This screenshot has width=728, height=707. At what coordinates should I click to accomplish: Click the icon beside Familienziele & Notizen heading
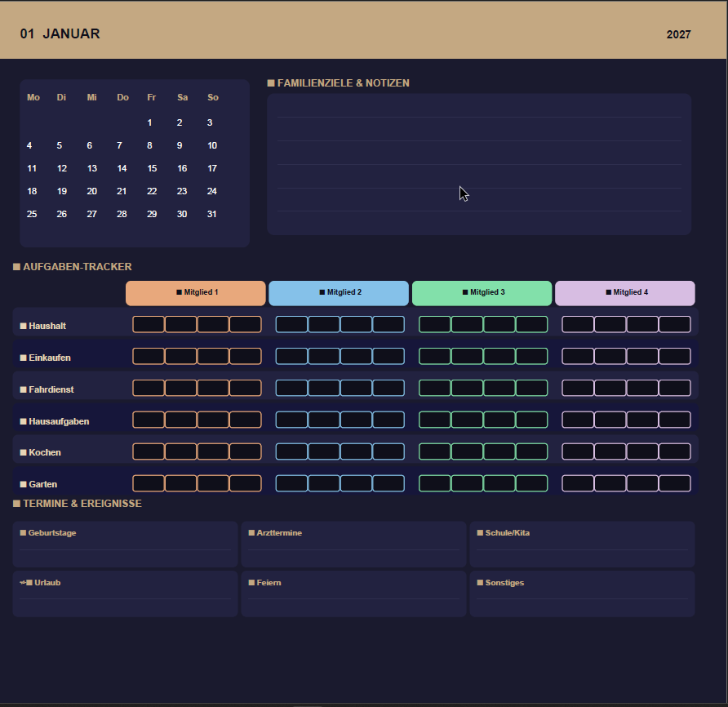click(271, 83)
